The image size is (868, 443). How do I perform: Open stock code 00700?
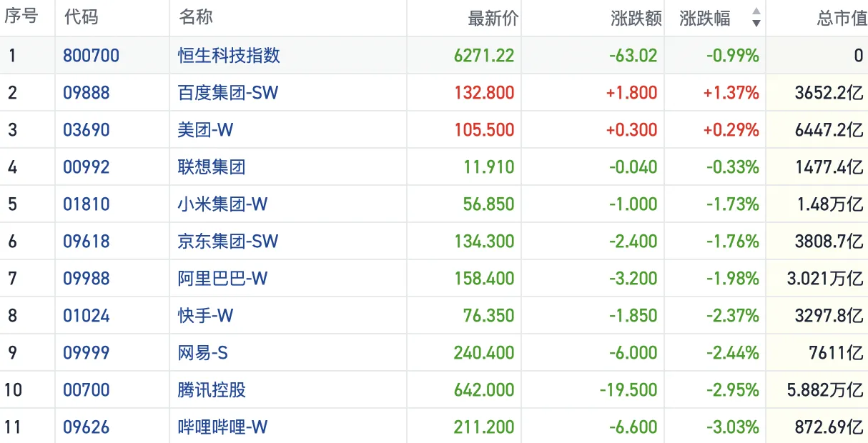(x=87, y=390)
